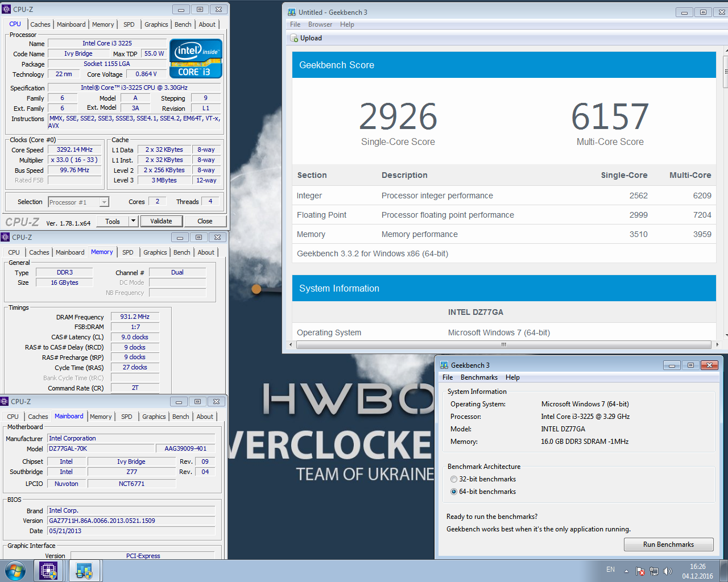Click the CPU-Z icon in the taskbar
728x582 pixels.
click(48, 571)
